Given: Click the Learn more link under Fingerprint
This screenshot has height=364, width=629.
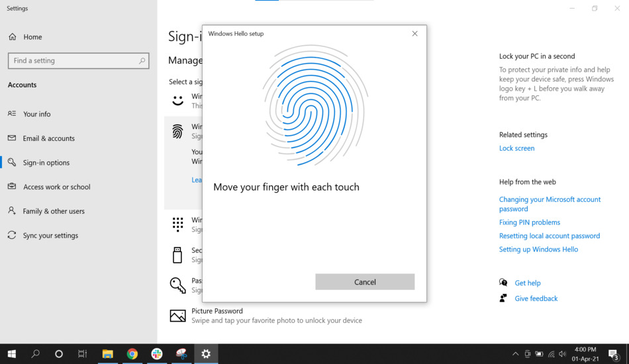Looking at the screenshot, I should pos(197,180).
